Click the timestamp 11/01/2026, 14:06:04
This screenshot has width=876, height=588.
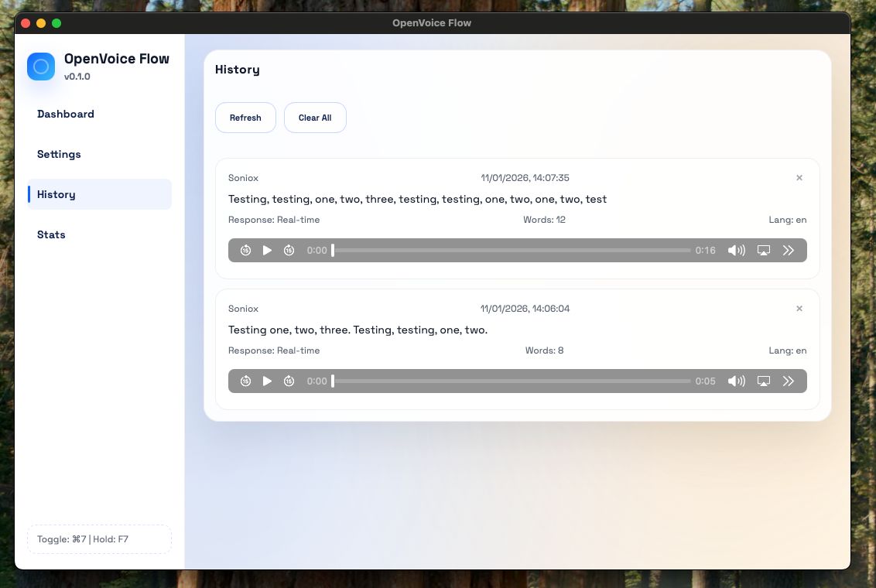point(525,309)
